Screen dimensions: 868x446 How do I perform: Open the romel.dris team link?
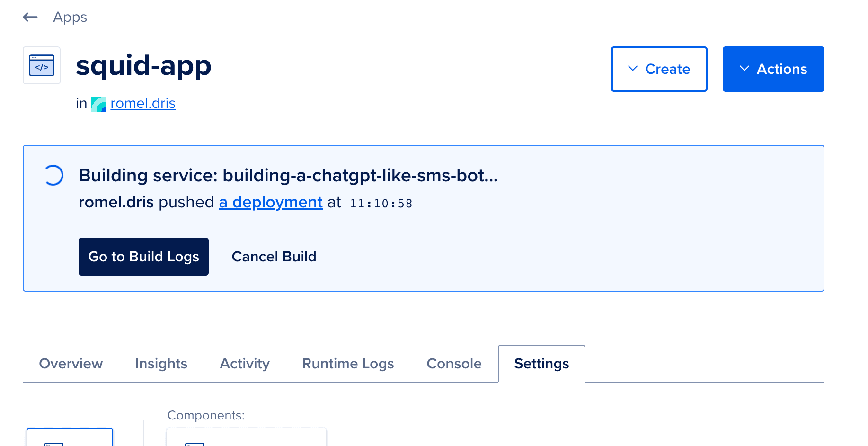(143, 103)
